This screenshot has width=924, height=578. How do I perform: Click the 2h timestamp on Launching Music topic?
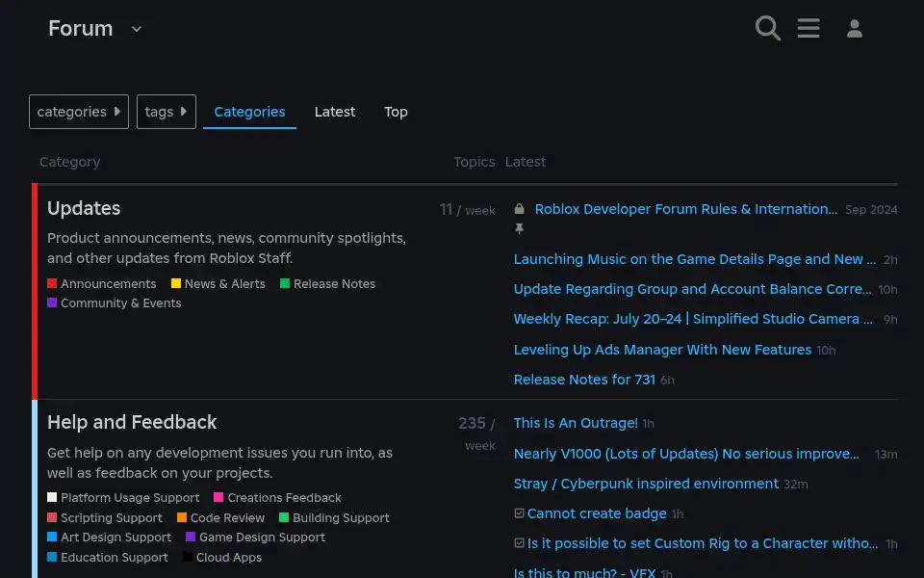890,260
